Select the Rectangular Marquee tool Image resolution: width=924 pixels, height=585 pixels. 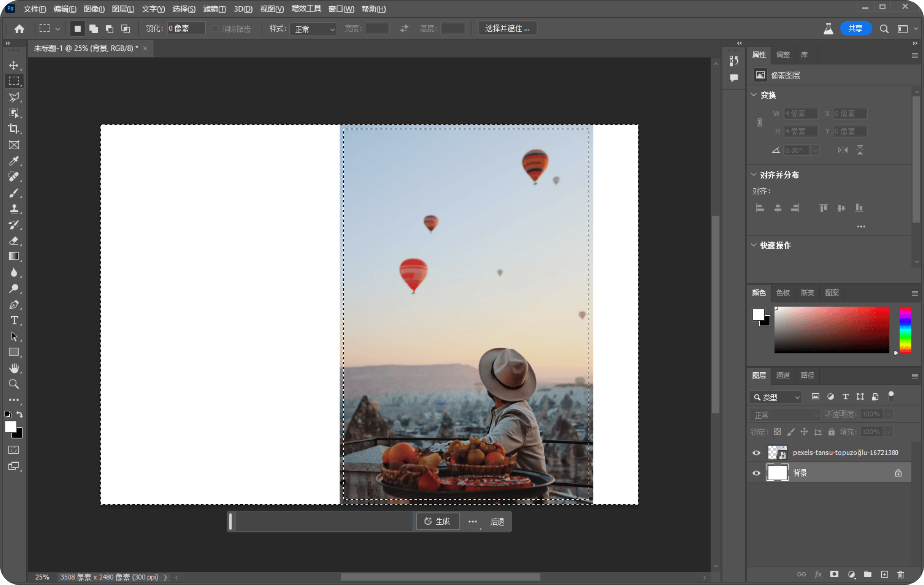point(14,81)
